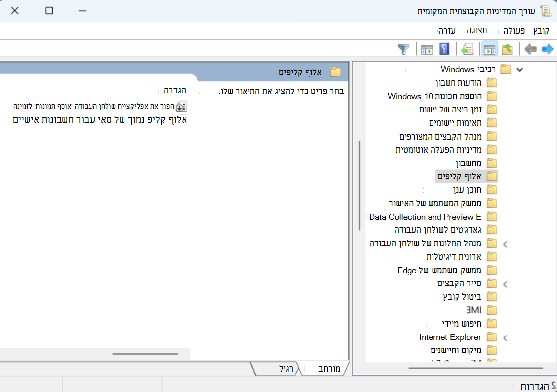Expand the מנהל החלונות של שולחן העבודה node
Screen dimensions: 557x392
(505, 244)
